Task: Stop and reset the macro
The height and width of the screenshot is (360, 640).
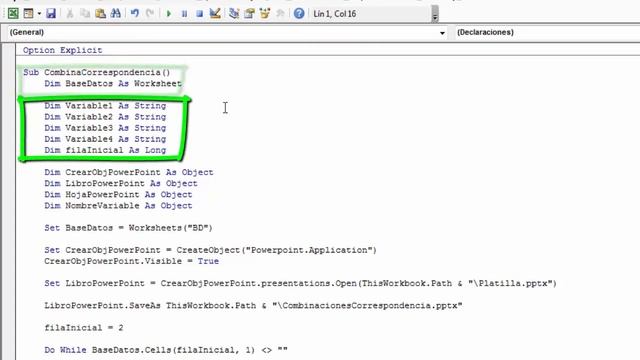Action: [199, 14]
